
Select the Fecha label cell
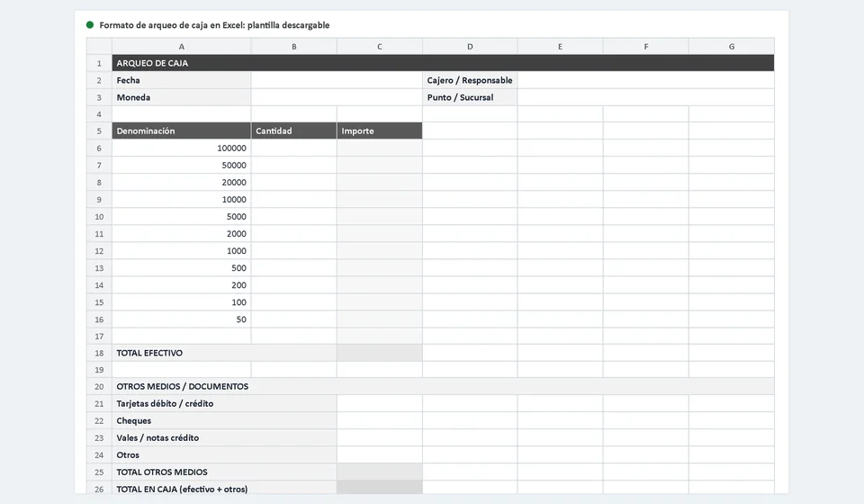click(181, 80)
